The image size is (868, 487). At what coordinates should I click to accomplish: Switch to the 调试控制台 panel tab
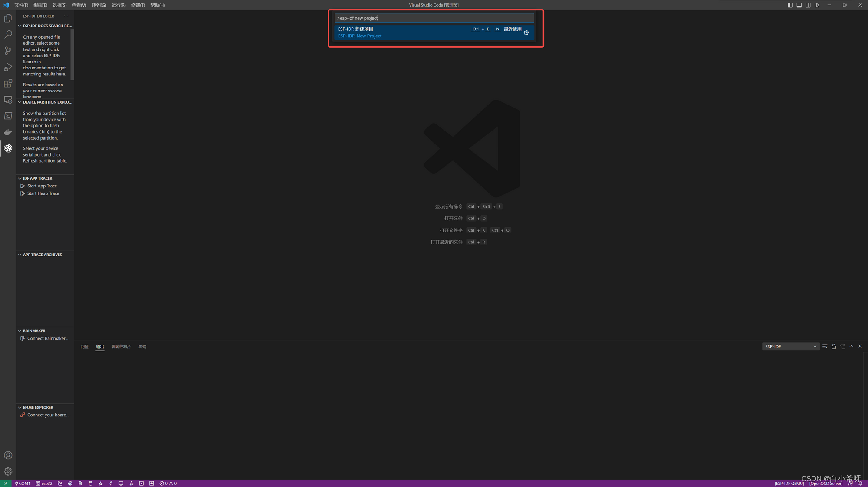[121, 346]
